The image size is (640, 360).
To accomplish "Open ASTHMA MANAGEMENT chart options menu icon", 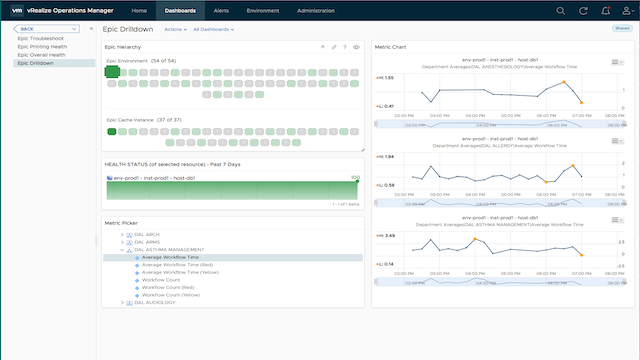I will [x=617, y=220].
